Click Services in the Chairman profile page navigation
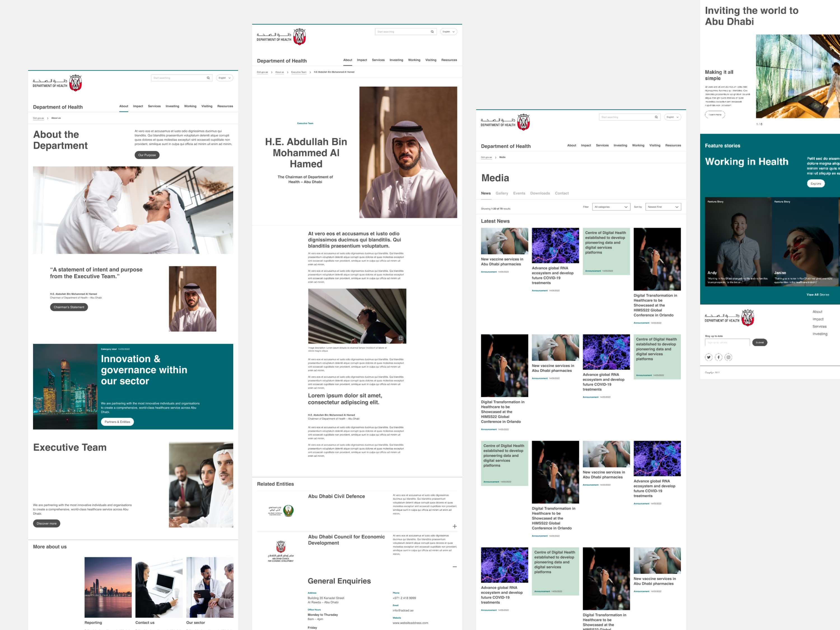Viewport: 840px width, 630px height. click(378, 60)
